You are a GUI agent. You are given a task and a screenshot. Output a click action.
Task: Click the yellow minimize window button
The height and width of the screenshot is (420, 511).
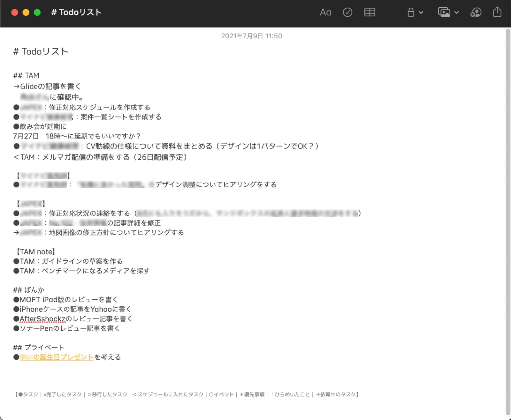point(26,12)
